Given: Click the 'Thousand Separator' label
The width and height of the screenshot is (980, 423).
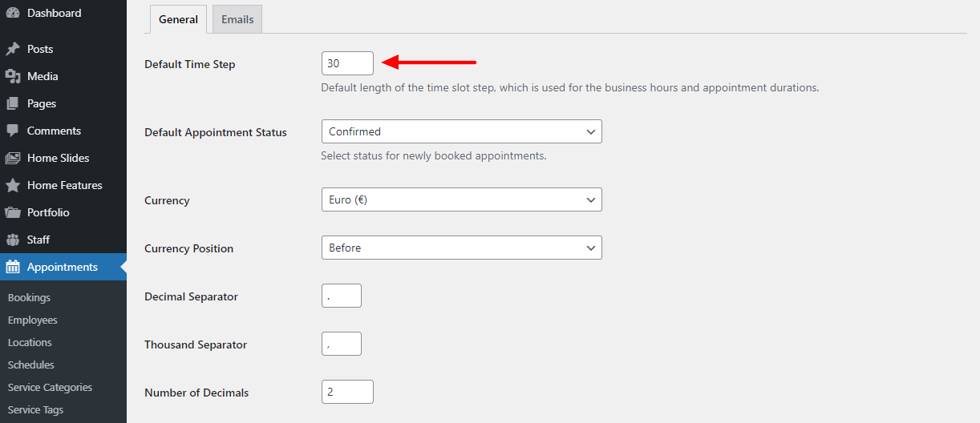Looking at the screenshot, I should pos(196,344).
